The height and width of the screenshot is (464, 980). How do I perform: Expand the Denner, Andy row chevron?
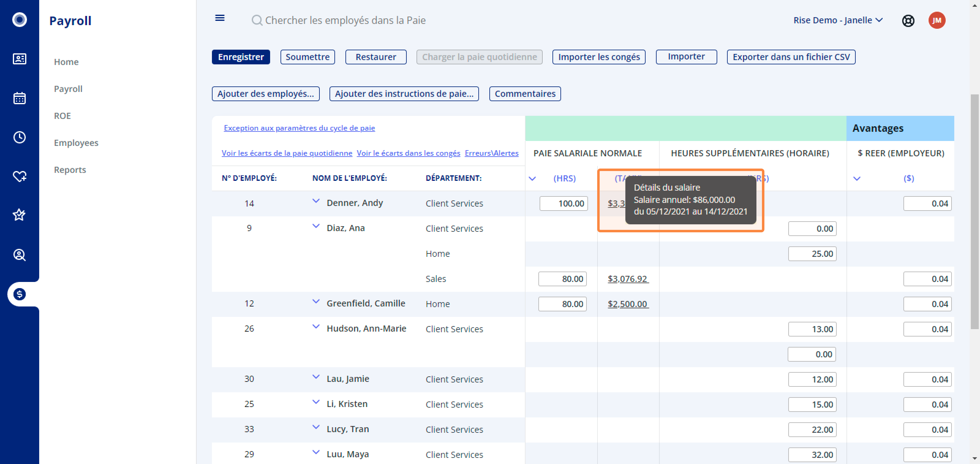coord(316,201)
